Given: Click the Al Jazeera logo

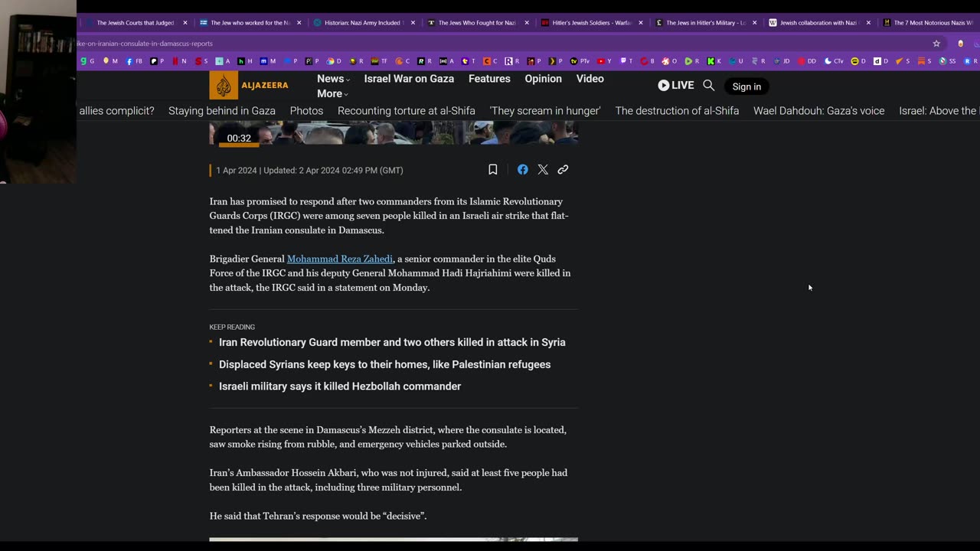Looking at the screenshot, I should coord(249,86).
